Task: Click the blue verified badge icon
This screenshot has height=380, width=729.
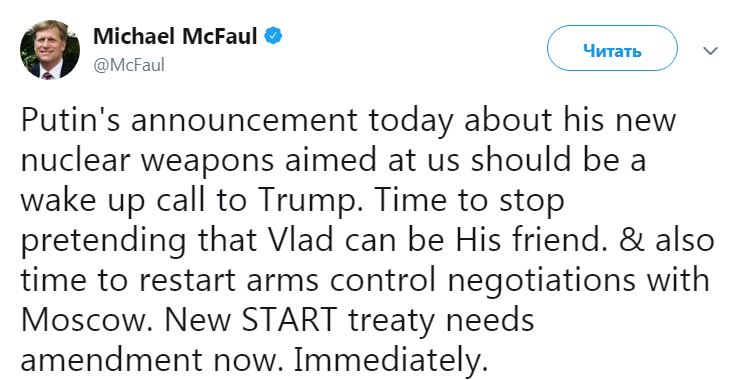Action: (273, 36)
